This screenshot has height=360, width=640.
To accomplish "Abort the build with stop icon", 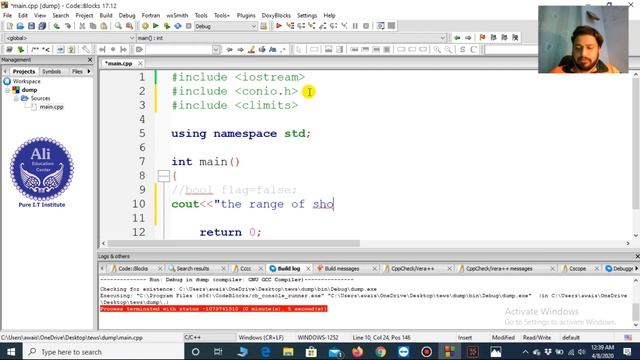I will pos(189,26).
